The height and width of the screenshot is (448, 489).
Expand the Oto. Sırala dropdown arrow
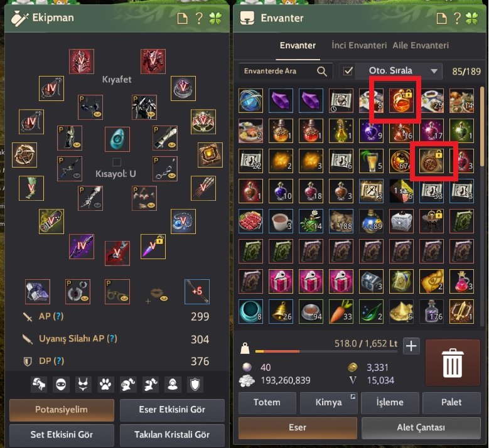(x=434, y=71)
